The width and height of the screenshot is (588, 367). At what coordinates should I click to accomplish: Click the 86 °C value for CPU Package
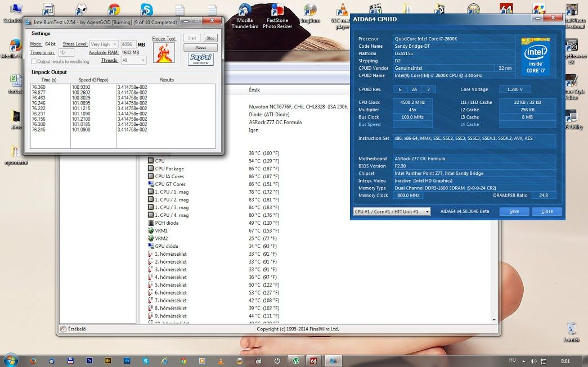coord(264,169)
